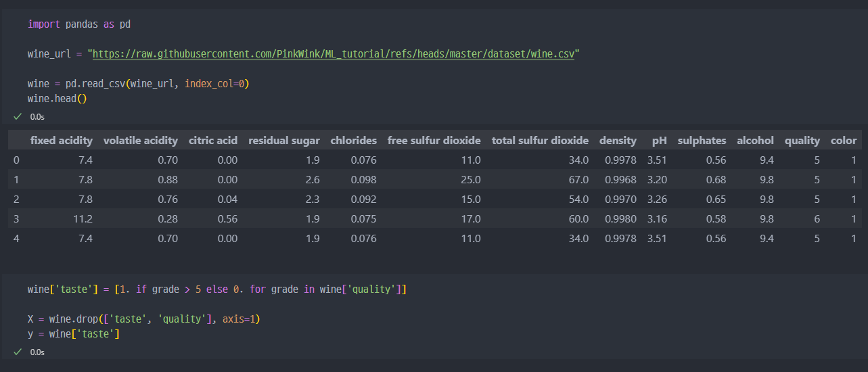
Task: Click sulphates value 0.68
Action: [716, 180]
